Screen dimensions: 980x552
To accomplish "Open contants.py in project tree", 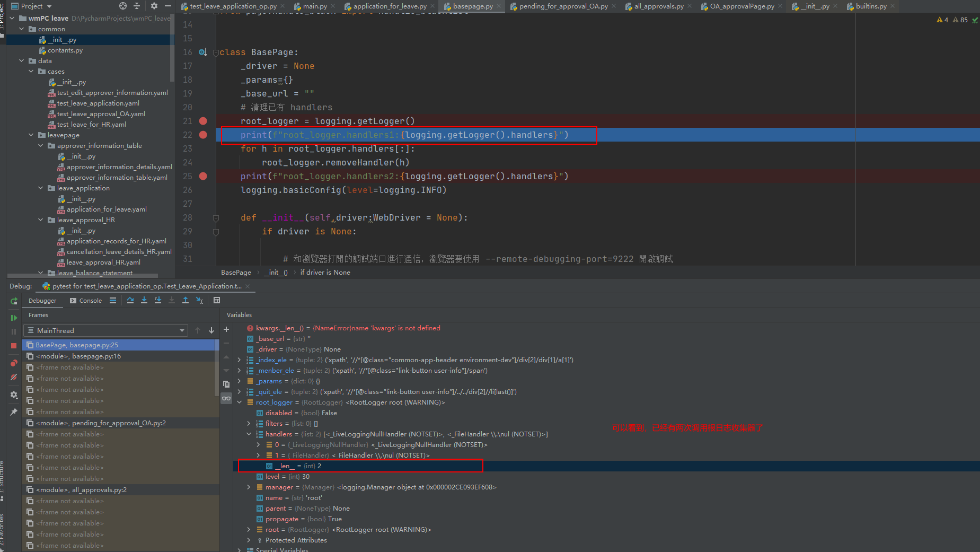I will 65,50.
